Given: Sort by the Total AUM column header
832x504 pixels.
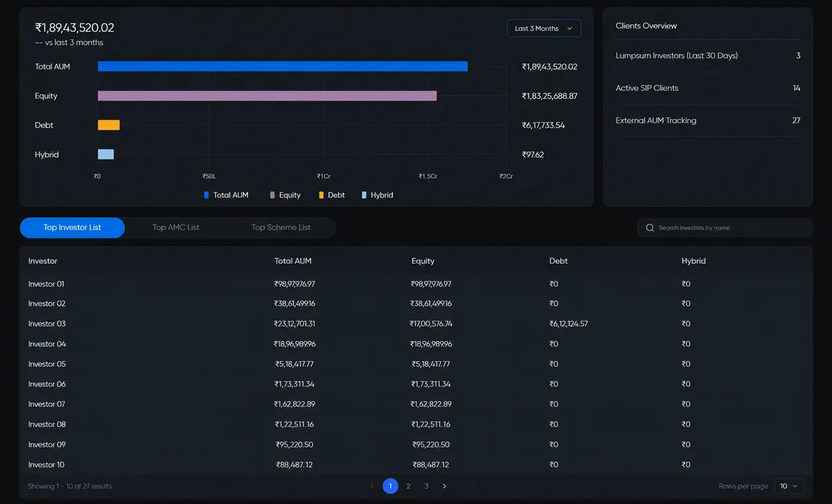Looking at the screenshot, I should tap(293, 261).
